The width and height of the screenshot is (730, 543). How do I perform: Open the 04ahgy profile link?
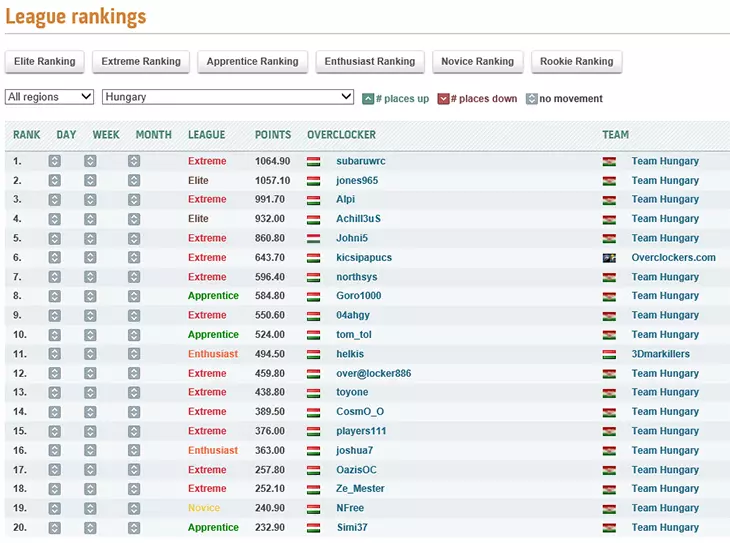point(353,315)
